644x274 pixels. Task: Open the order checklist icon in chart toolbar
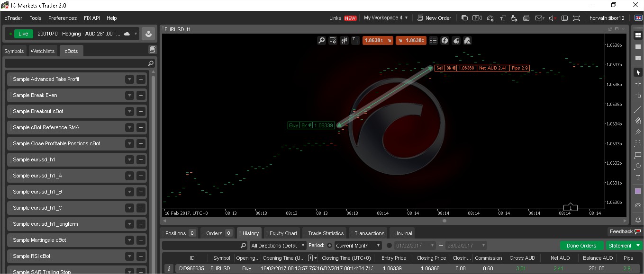[x=433, y=41]
